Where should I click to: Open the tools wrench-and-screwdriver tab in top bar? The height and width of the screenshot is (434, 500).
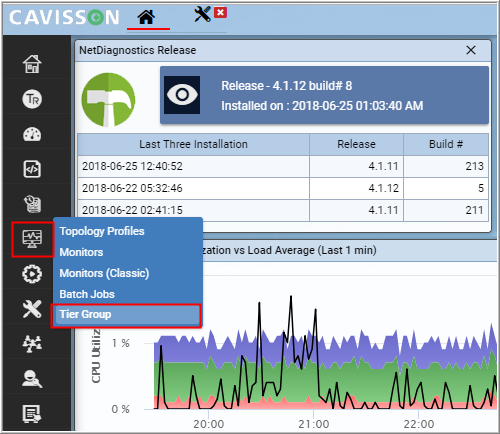click(202, 14)
